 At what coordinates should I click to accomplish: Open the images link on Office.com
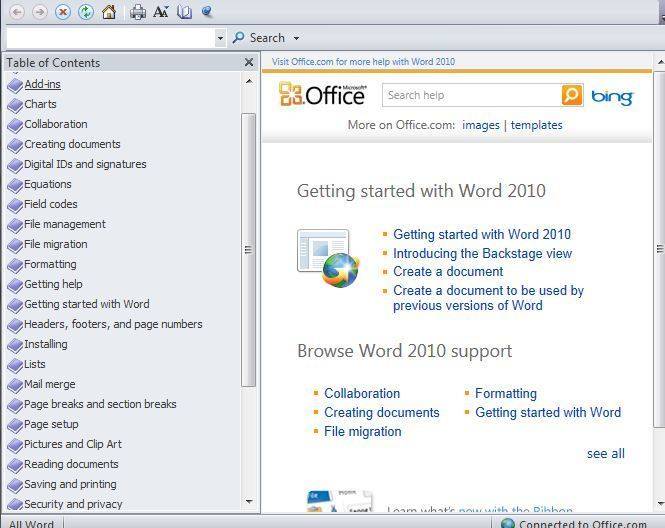pyautogui.click(x=481, y=125)
